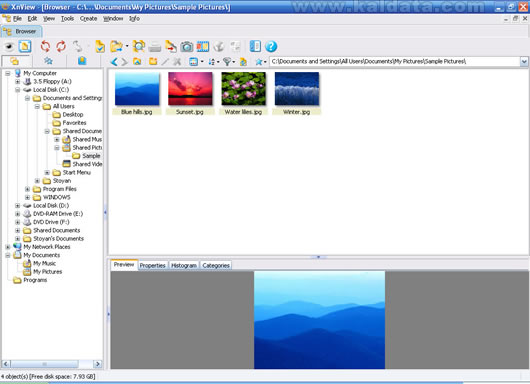
Task: Switch to the Categories tab in preview pane
Action: coord(216,266)
